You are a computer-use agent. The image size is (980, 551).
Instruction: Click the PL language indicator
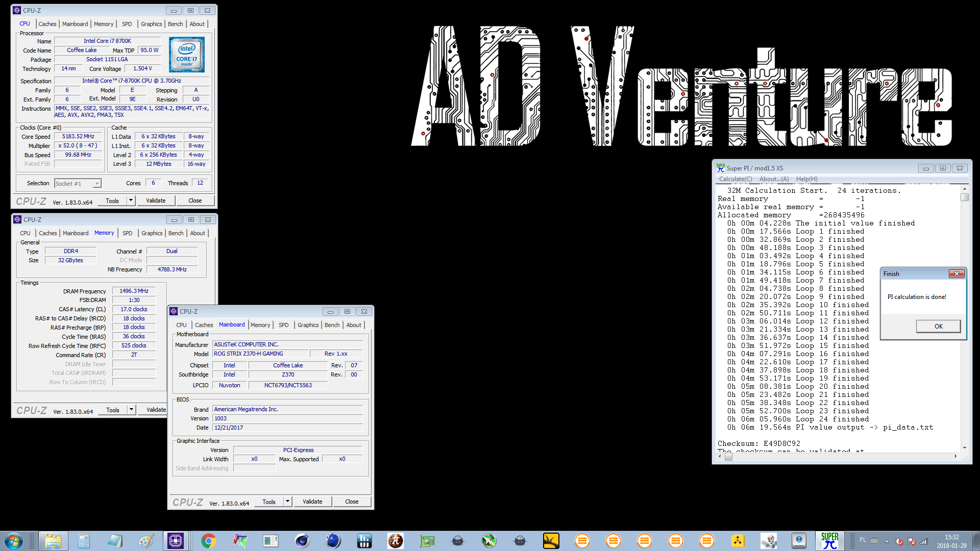(863, 540)
